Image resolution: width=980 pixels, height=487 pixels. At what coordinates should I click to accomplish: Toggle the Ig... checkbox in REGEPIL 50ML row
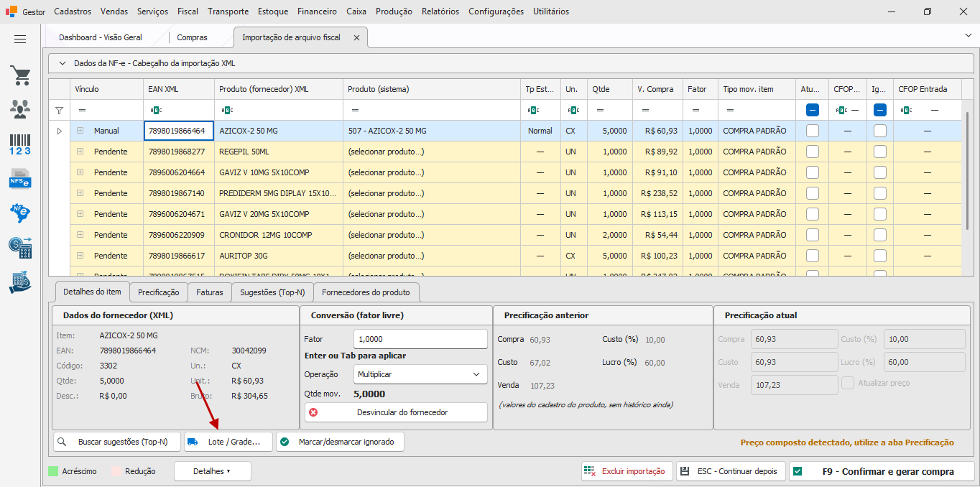pyautogui.click(x=880, y=152)
